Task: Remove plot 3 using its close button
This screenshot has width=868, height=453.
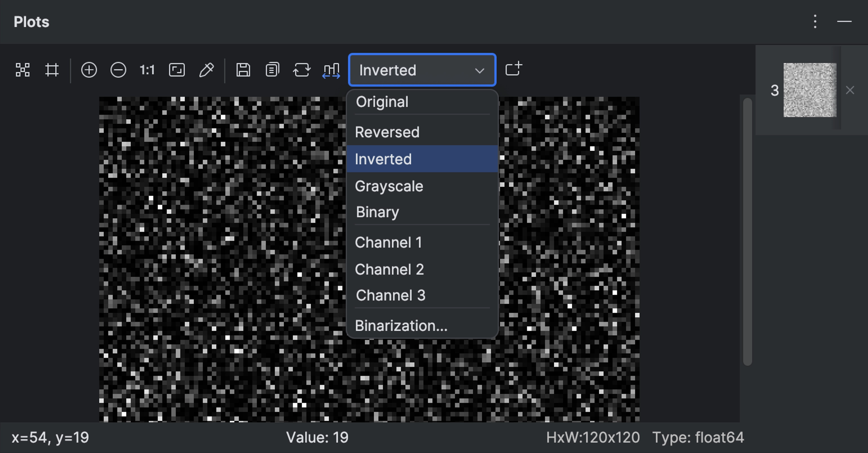Action: 851,90
